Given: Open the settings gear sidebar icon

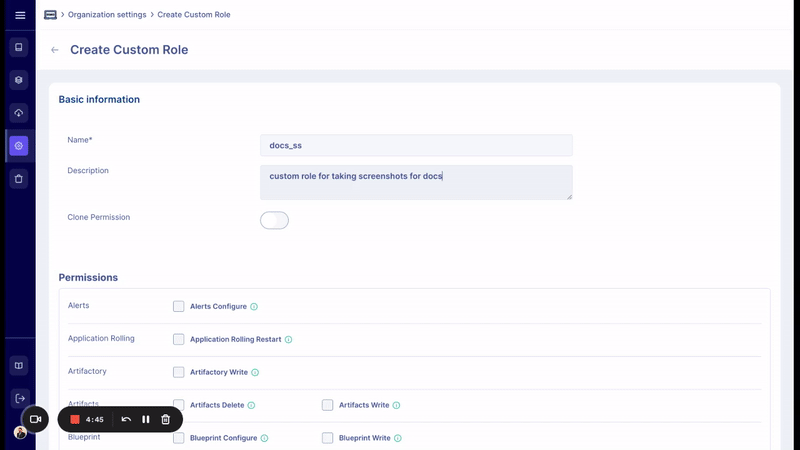Looking at the screenshot, I should click(x=19, y=146).
